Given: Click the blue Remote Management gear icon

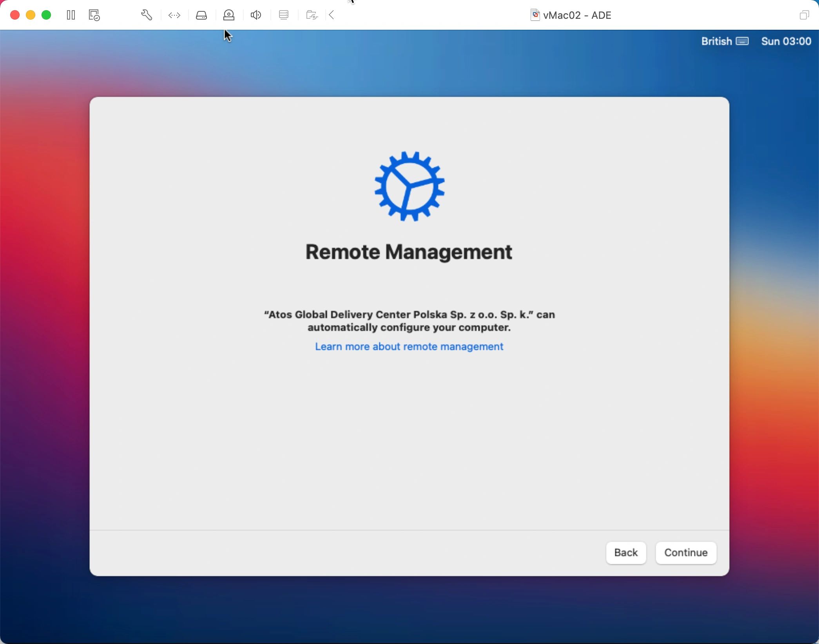Looking at the screenshot, I should pos(409,186).
